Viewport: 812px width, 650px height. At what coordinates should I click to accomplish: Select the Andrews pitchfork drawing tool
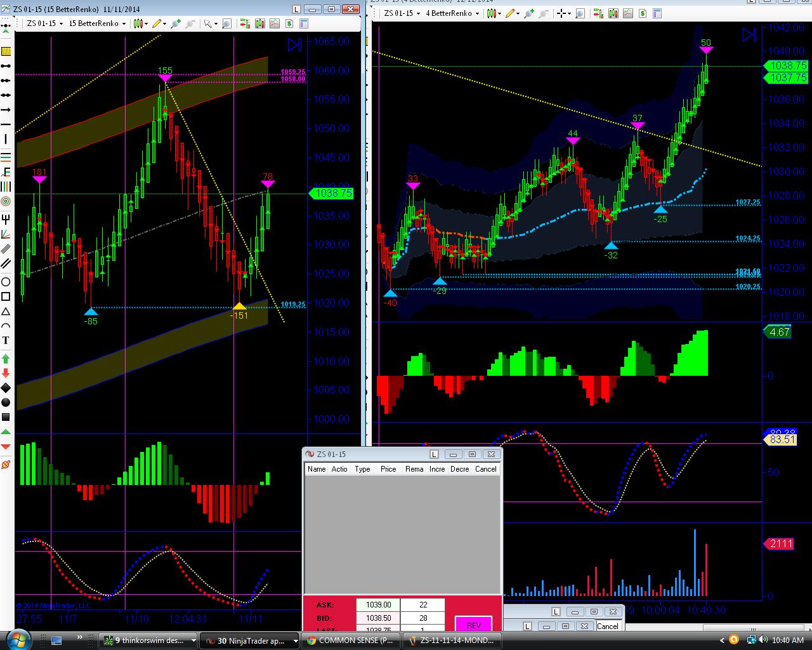(x=6, y=219)
